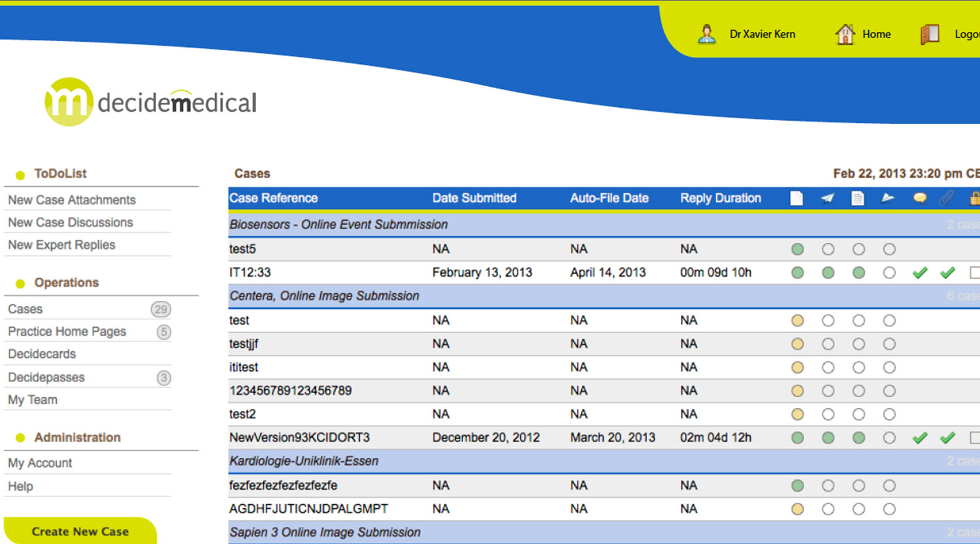Screen dimensions: 980x544
Task: Open Practice Home Pages menu item
Action: (x=67, y=332)
